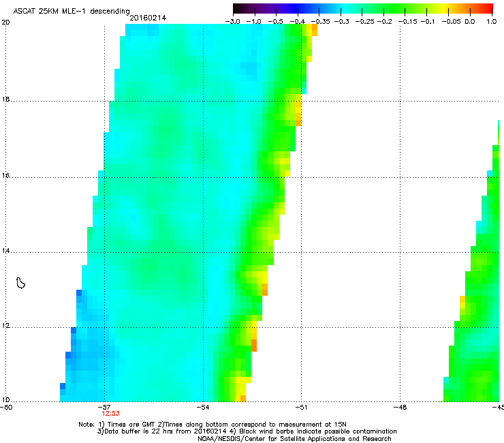Click the longitude axis label "-54"
504x443 pixels.
point(203,408)
